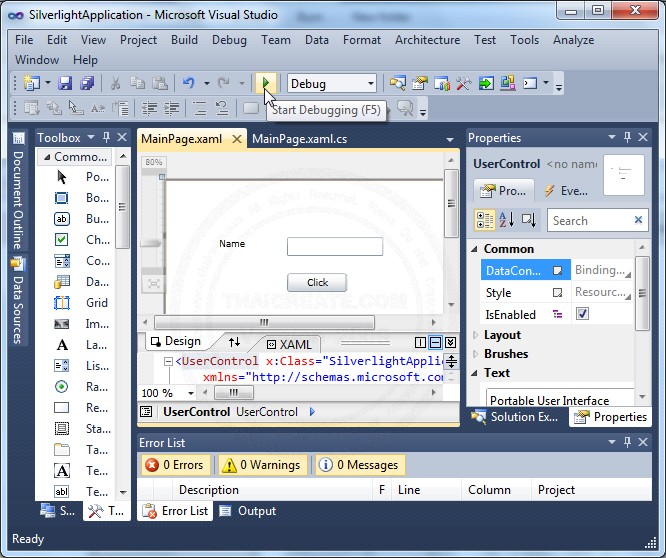Click the Start Debugging play button
The width and height of the screenshot is (666, 558).
tap(266, 83)
